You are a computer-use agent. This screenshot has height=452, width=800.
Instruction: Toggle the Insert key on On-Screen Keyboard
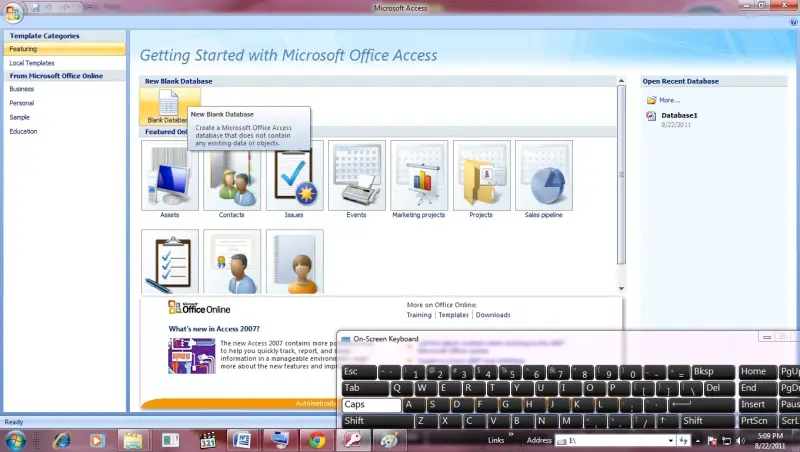point(757,405)
